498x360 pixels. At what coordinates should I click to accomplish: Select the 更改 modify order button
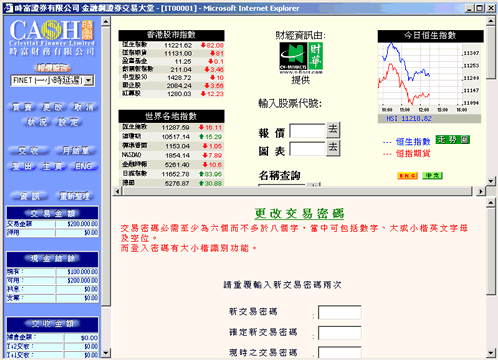(x=53, y=107)
